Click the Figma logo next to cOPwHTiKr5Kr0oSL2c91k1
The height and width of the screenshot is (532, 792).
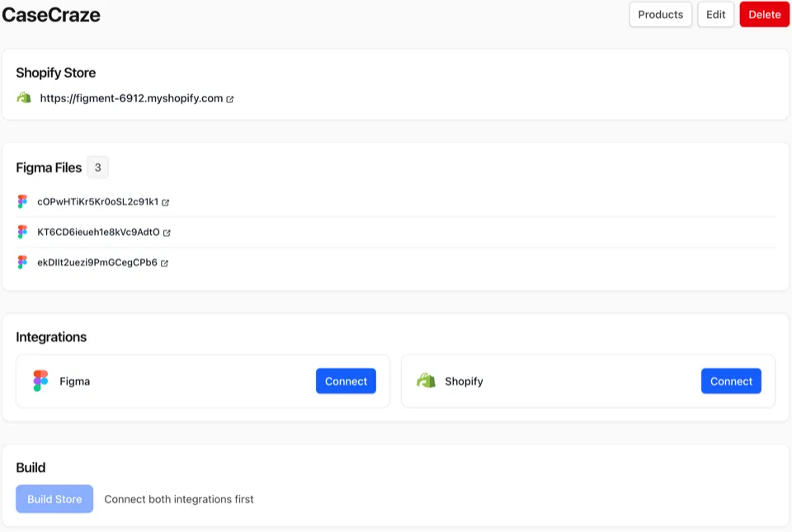point(22,201)
